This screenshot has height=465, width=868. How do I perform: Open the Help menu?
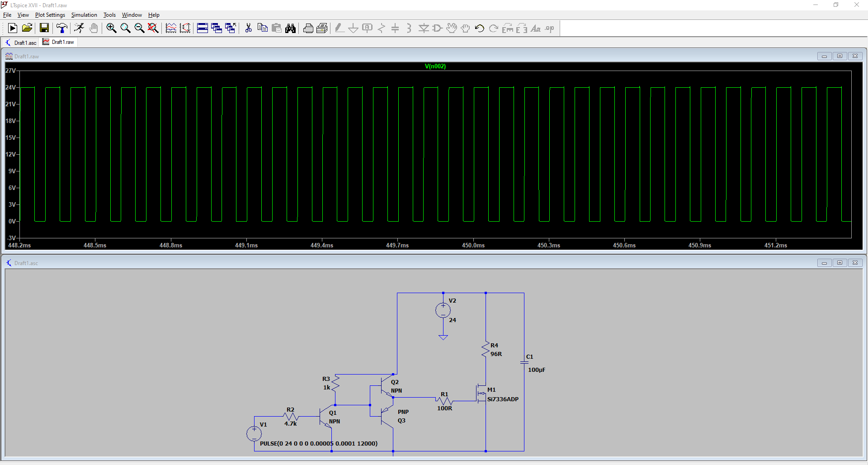[x=154, y=15]
